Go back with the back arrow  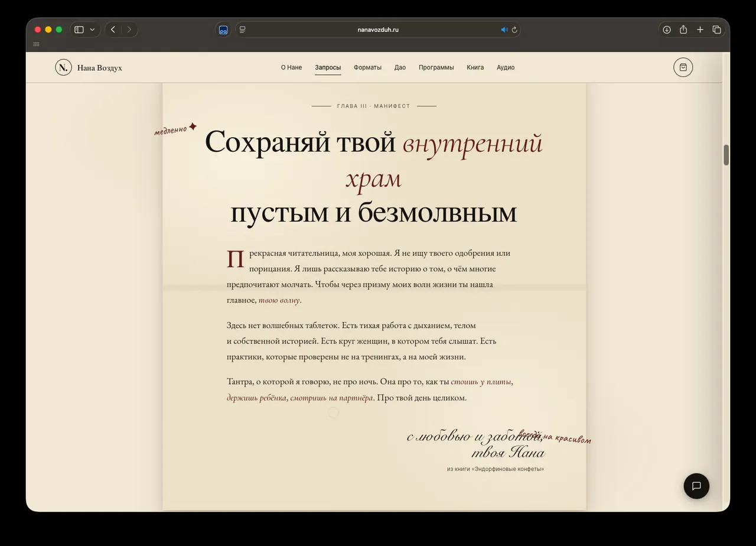pyautogui.click(x=113, y=30)
